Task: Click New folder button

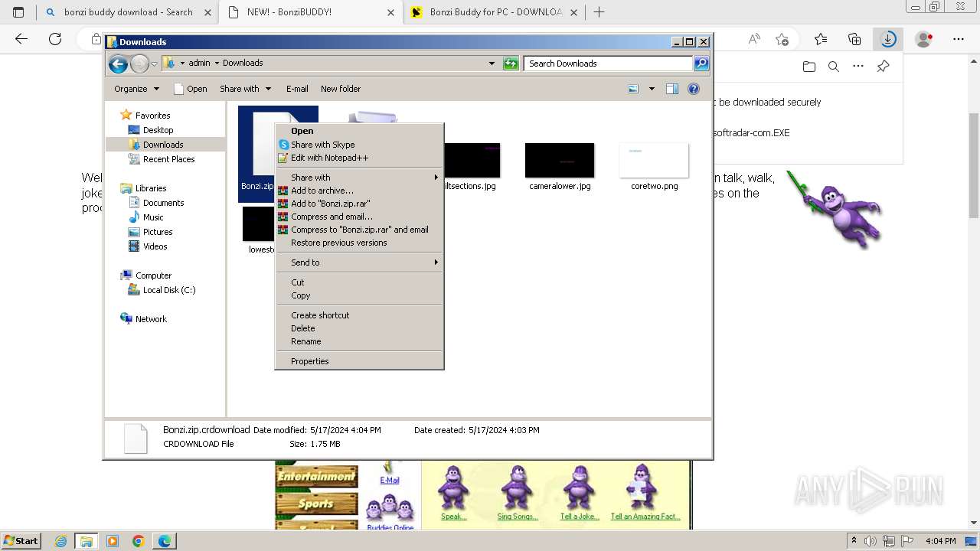Action: [341, 89]
